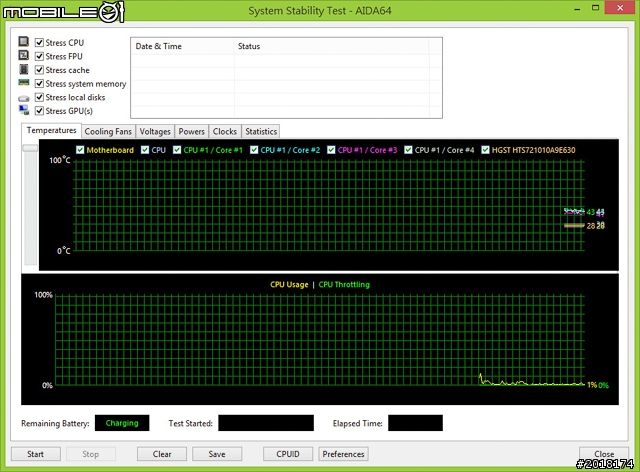The image size is (640, 472).
Task: Toggle the Stress system memory checkbox
Action: point(39,83)
